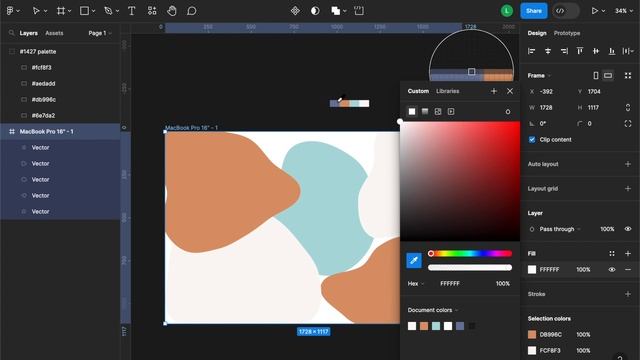Switch to the Design tab
640x360 pixels.
[537, 33]
